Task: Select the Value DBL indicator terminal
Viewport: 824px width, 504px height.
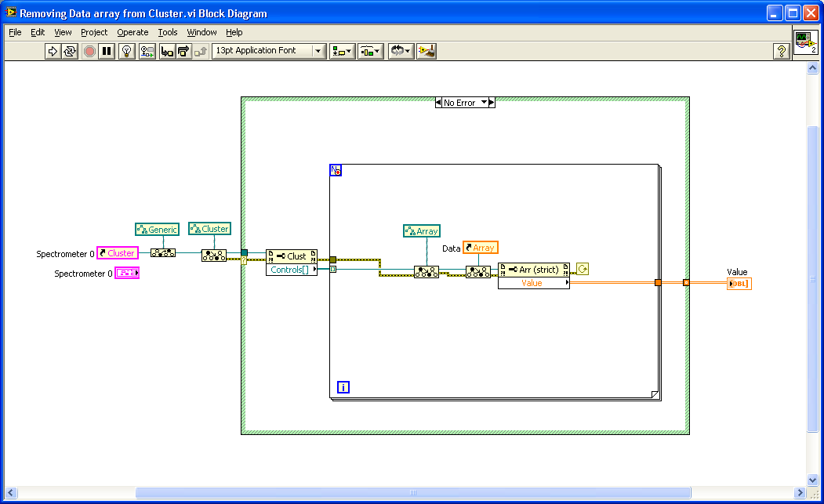Action: click(739, 284)
